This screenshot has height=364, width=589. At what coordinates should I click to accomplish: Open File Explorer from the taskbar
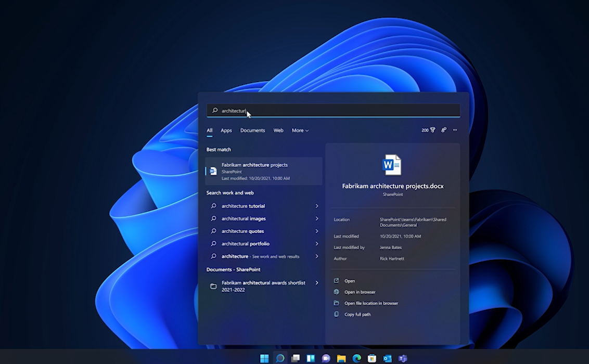[x=341, y=358]
